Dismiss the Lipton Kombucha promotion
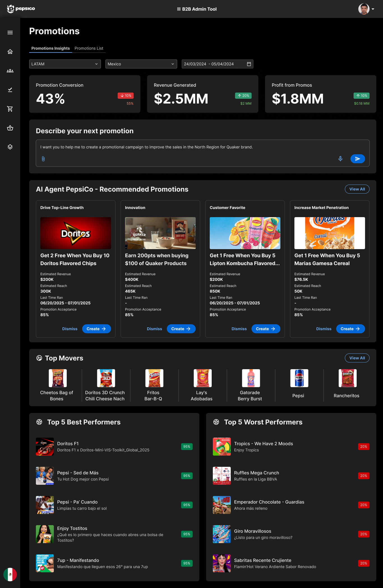The width and height of the screenshot is (383, 588). (239, 329)
